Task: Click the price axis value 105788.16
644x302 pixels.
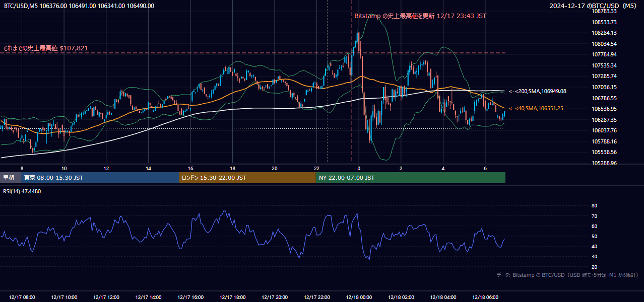Action: click(604, 141)
